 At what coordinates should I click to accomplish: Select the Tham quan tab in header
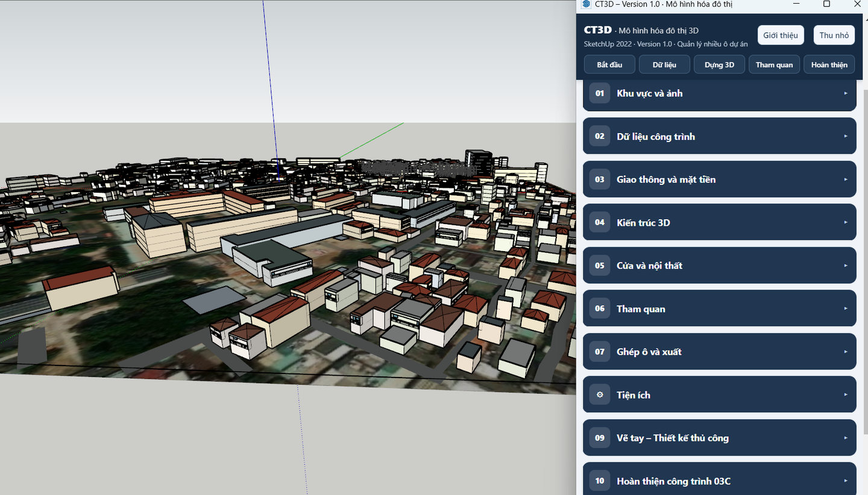click(x=775, y=64)
